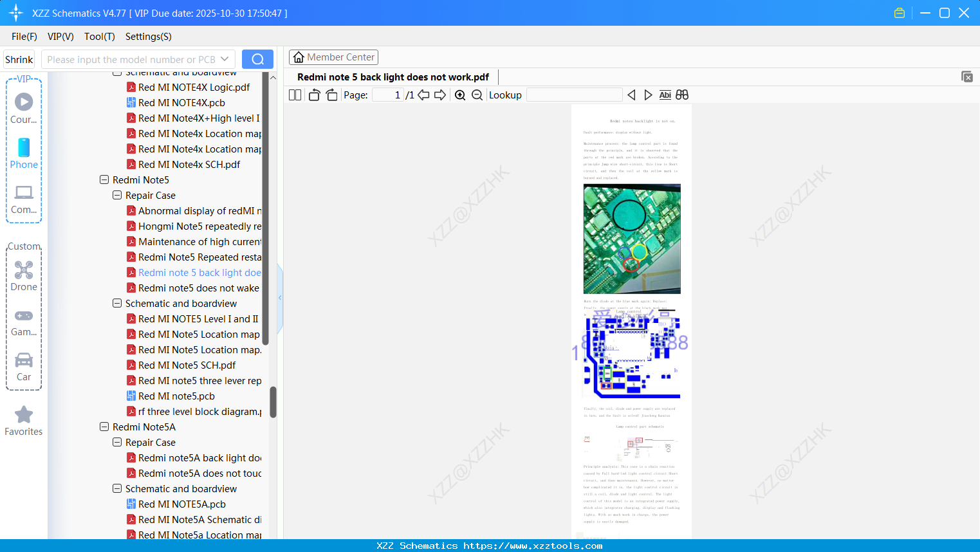The image size is (980, 552).
Task: Zoom in on the PDF
Action: (460, 95)
